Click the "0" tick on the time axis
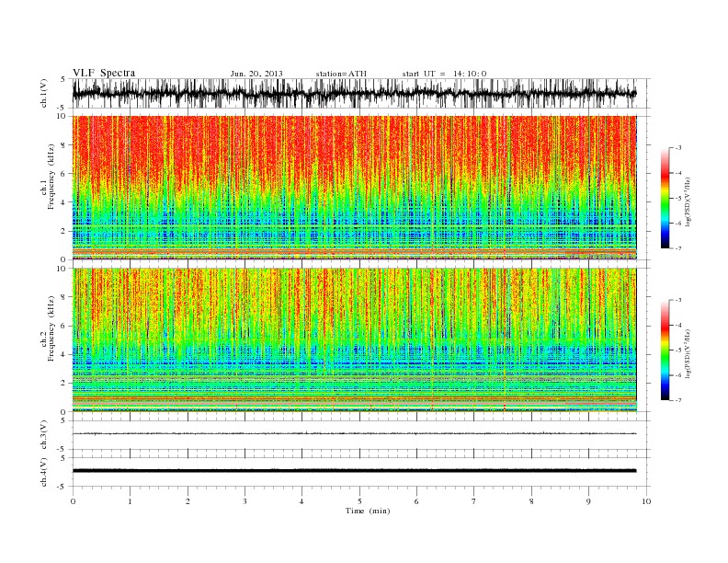The width and height of the screenshot is (728, 563). click(73, 501)
